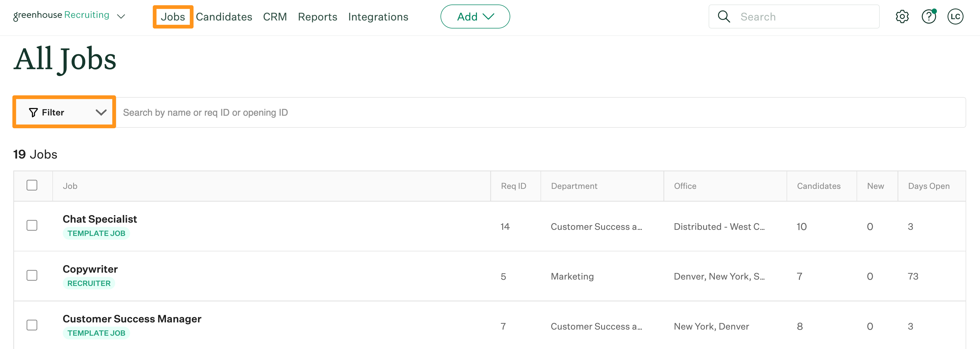Open the Jobs menu item

(174, 16)
